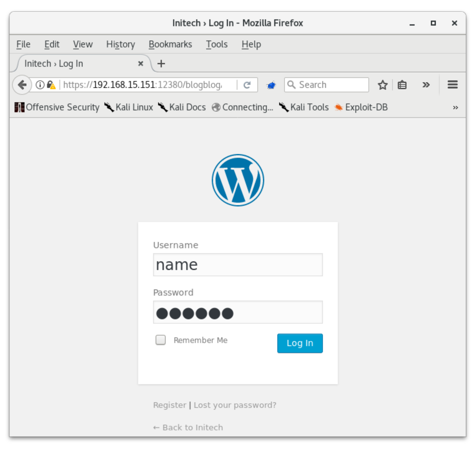
Task: Click the magnifier icon in the Search box
Action: coord(291,85)
